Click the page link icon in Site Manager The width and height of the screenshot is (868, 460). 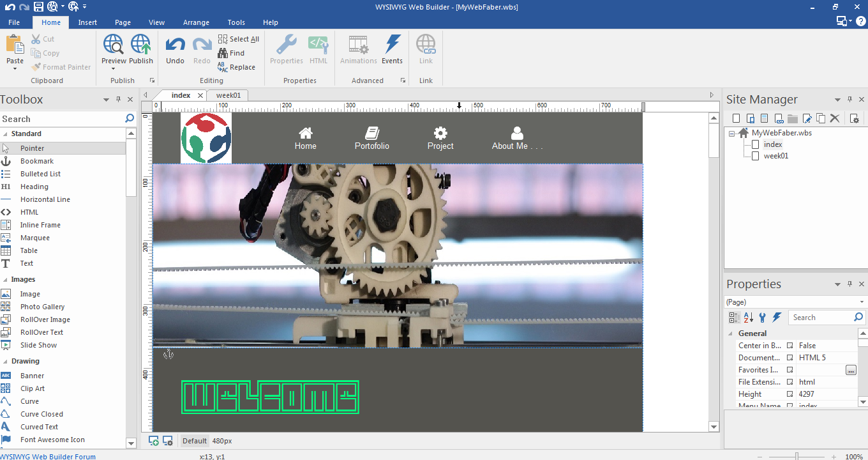click(x=779, y=118)
